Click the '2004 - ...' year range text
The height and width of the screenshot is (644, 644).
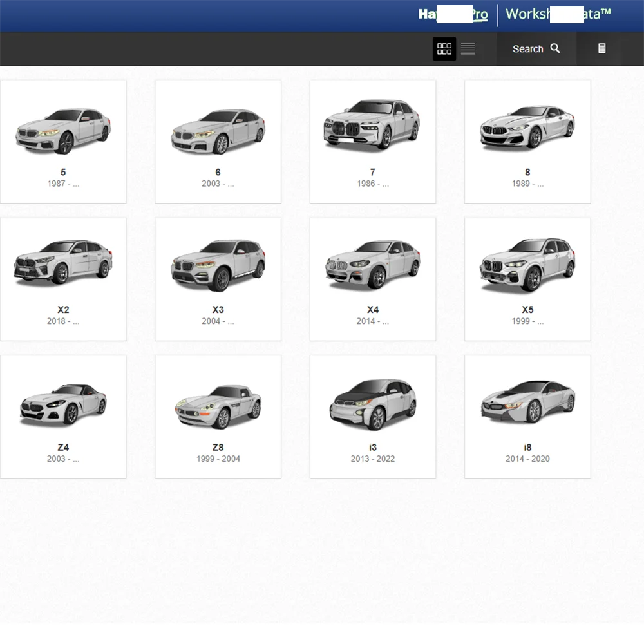tap(218, 321)
